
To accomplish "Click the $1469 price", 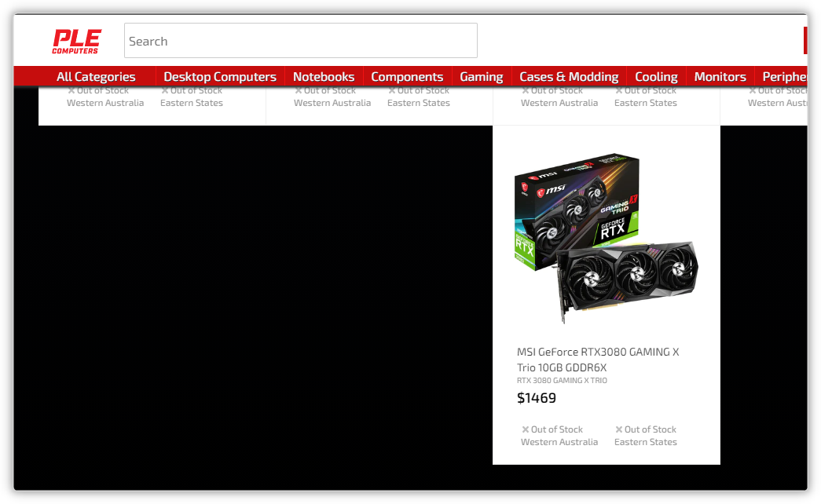I will point(537,398).
